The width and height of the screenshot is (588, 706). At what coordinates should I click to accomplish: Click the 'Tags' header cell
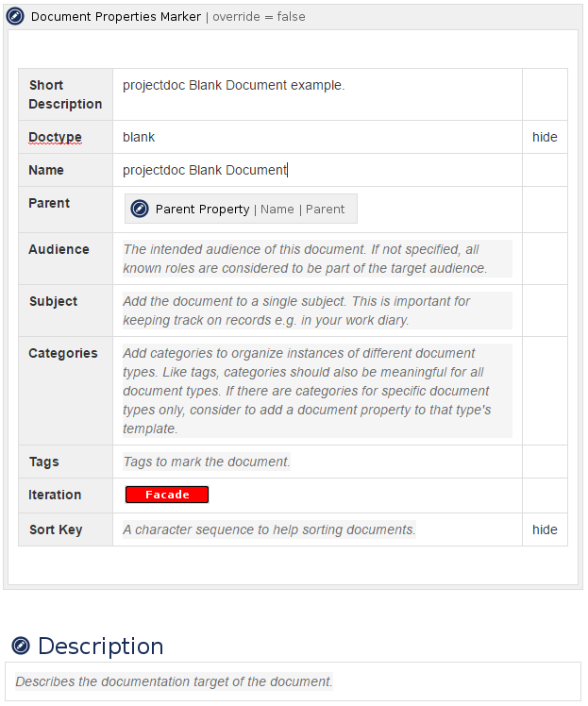[66, 462]
